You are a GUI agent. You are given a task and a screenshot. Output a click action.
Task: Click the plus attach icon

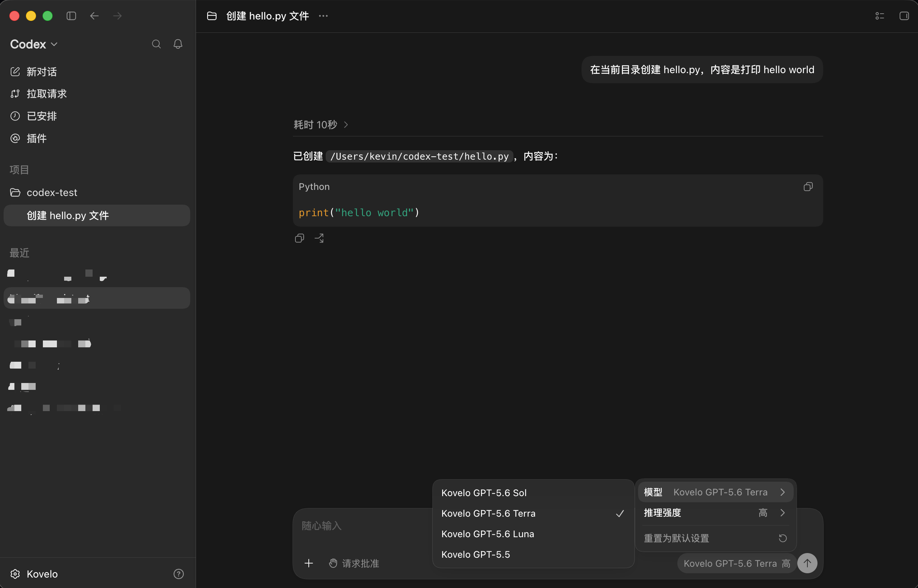(x=309, y=563)
